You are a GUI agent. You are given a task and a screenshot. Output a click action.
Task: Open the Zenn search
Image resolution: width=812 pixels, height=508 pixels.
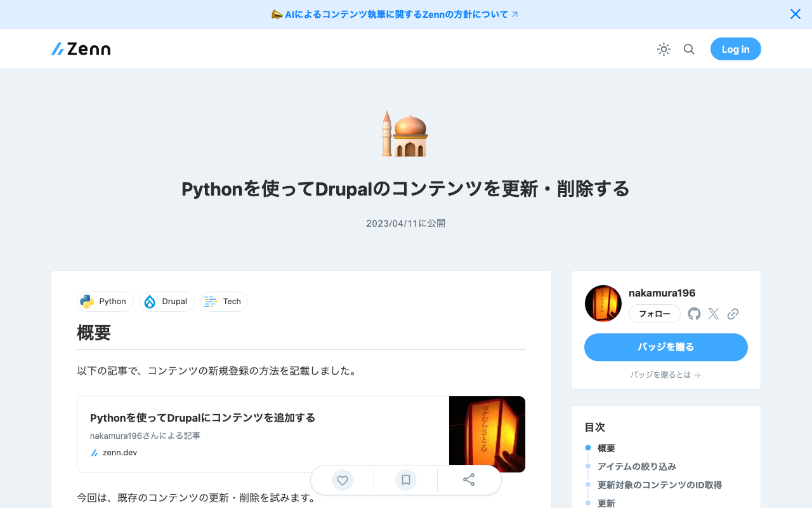(x=689, y=49)
